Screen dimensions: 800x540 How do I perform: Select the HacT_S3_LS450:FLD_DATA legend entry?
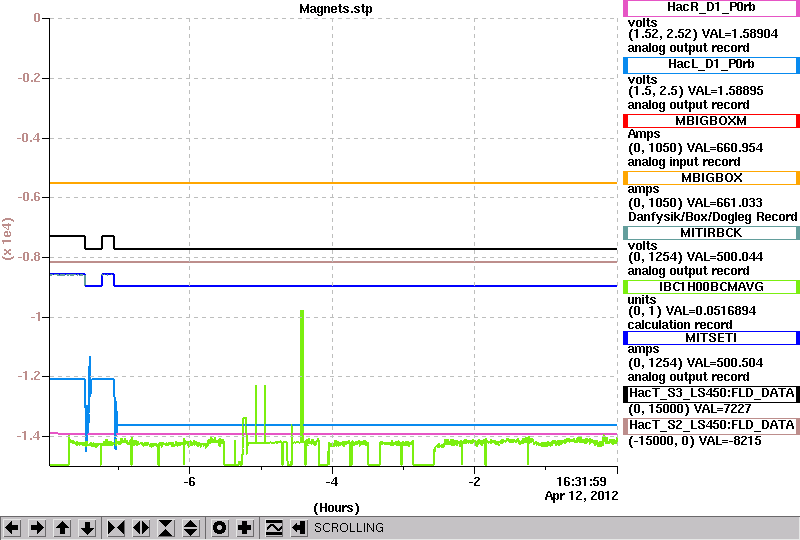click(x=711, y=394)
